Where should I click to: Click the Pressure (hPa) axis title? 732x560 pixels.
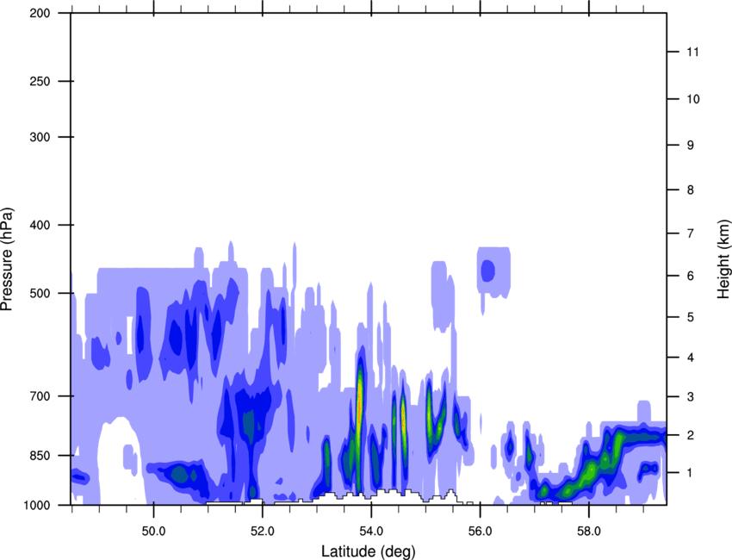7,258
